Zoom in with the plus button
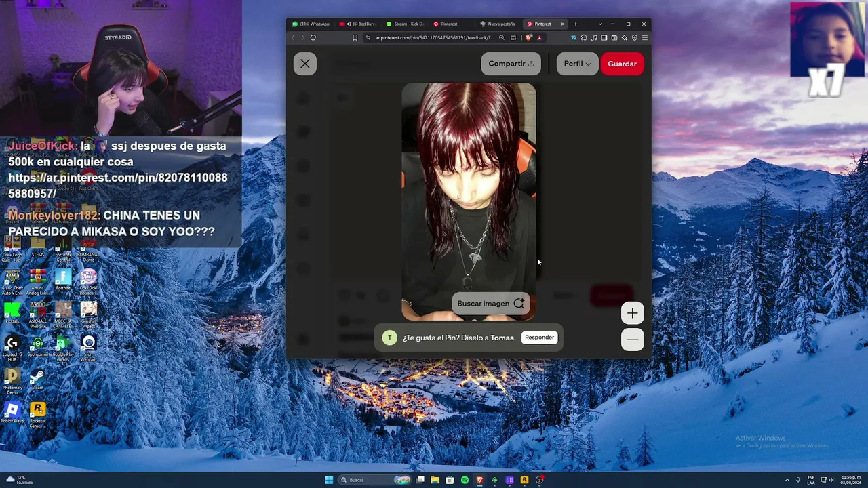 pos(633,313)
